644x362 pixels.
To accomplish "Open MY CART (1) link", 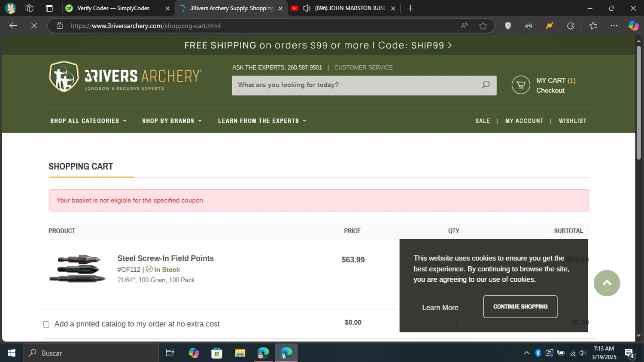I will (x=556, y=80).
